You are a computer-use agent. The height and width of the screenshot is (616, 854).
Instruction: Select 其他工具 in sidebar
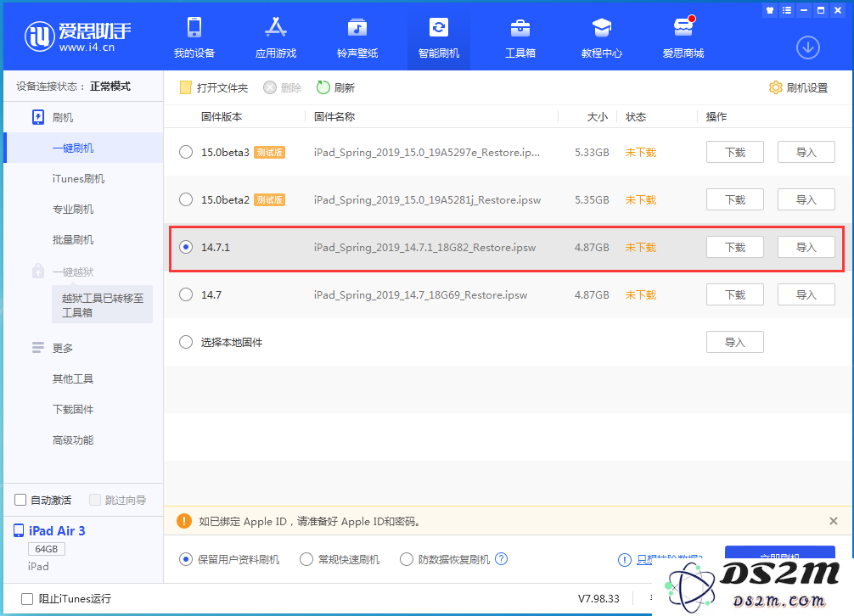point(73,378)
